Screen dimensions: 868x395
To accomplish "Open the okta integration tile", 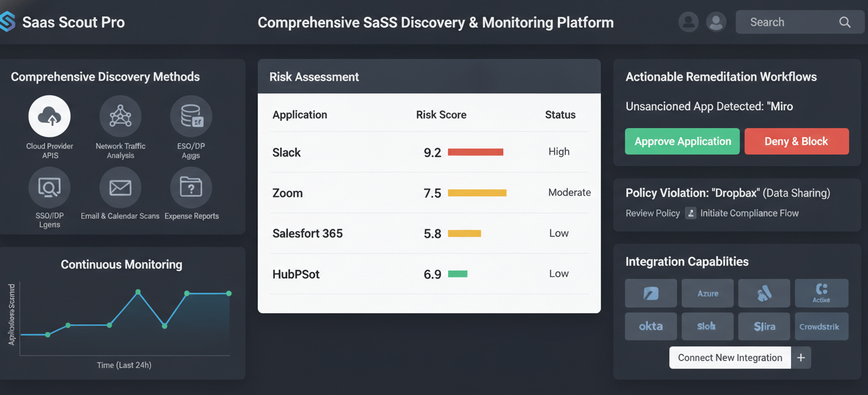I will tap(651, 326).
